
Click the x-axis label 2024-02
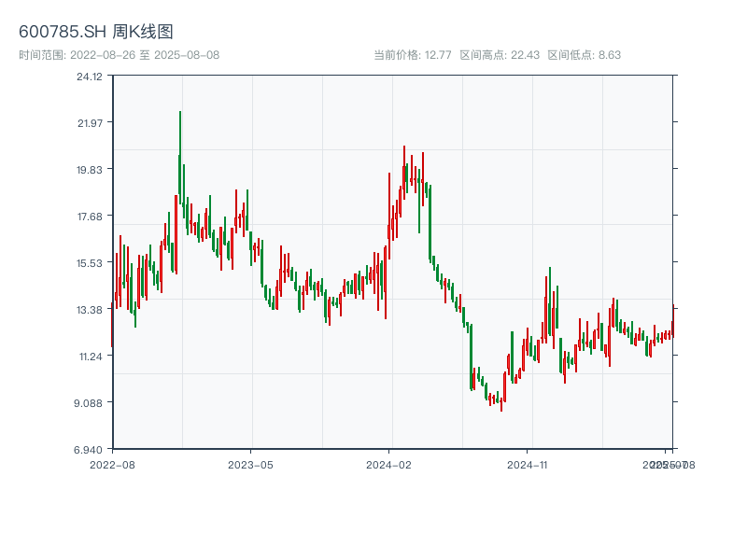click(x=388, y=465)
